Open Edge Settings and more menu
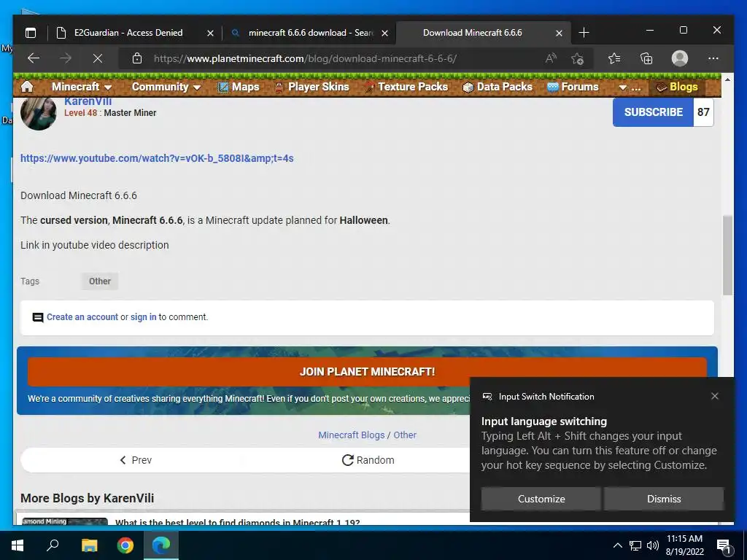 pos(713,58)
